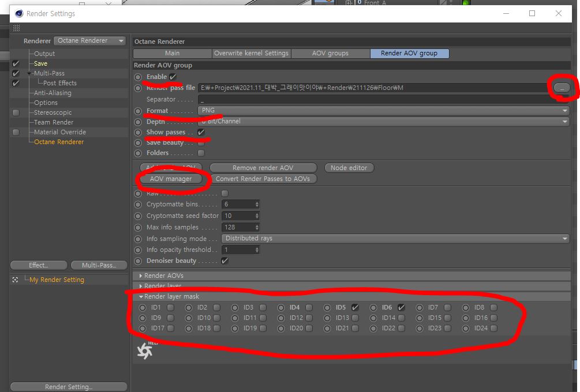Click the keyframe circle beside Format
Screen dimensions: 580x392
tap(138, 111)
